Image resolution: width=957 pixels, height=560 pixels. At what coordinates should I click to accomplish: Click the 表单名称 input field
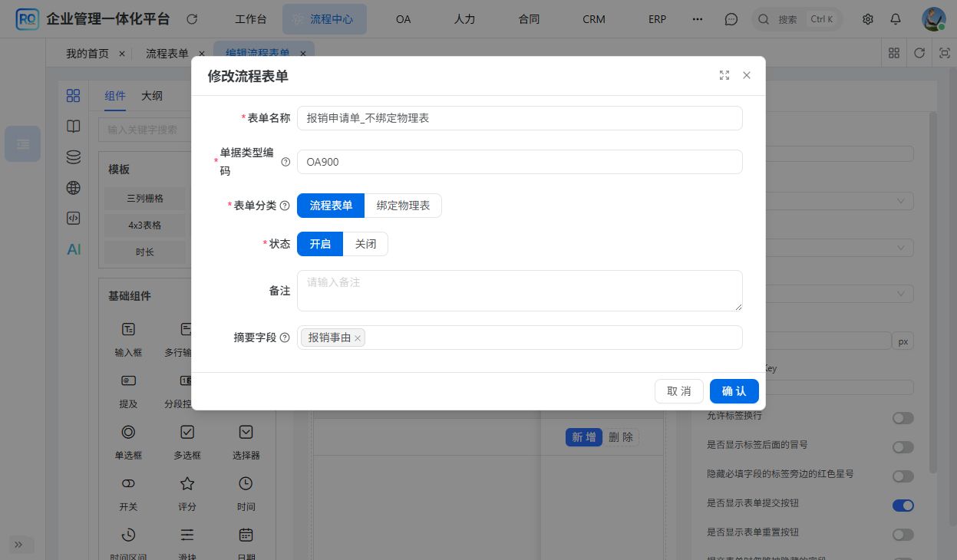pos(520,118)
